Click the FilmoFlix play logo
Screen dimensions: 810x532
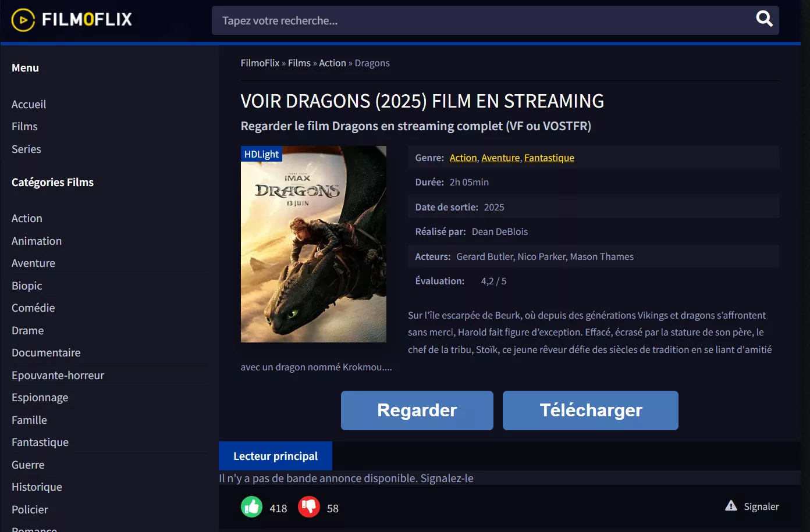coord(23,19)
